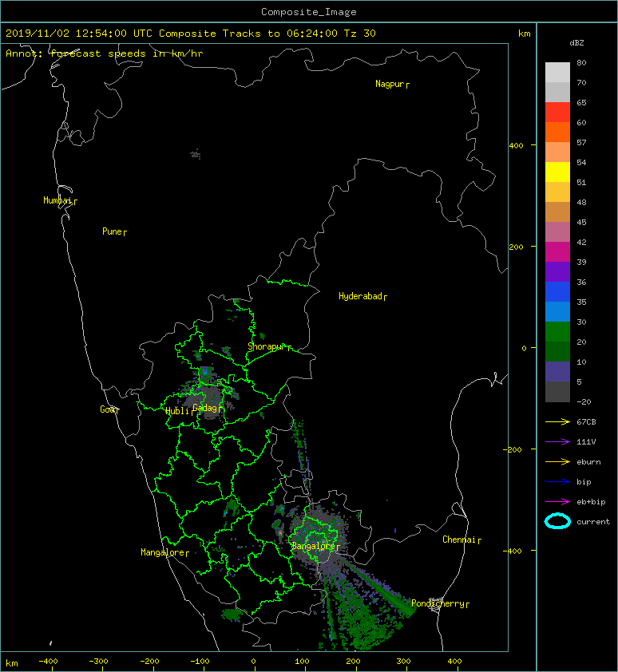Click the Mumbai city label
This screenshot has width=618, height=672.
pyautogui.click(x=60, y=200)
